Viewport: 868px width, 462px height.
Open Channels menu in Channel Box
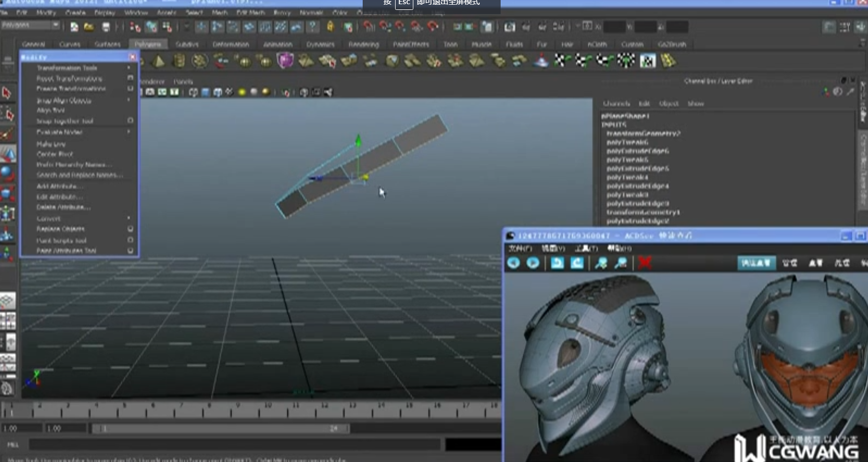point(616,103)
